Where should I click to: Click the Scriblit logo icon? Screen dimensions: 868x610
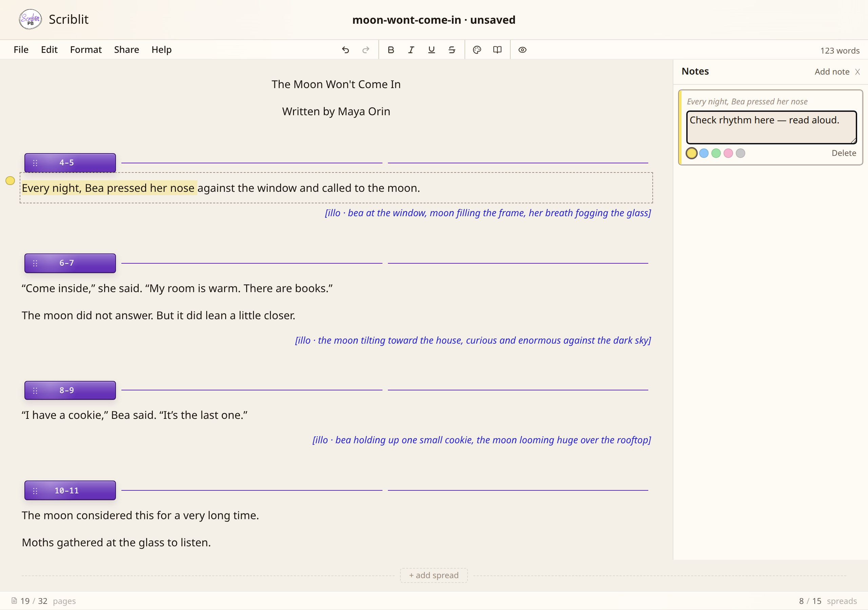30,19
